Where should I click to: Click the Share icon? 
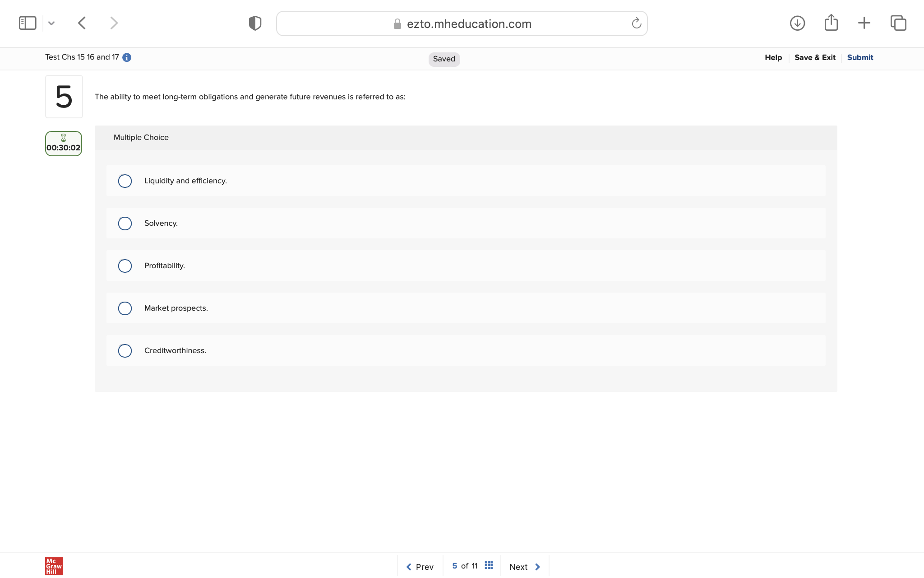[831, 22]
